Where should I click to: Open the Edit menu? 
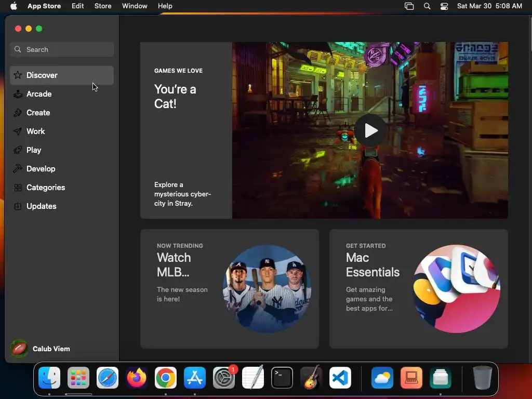(78, 6)
